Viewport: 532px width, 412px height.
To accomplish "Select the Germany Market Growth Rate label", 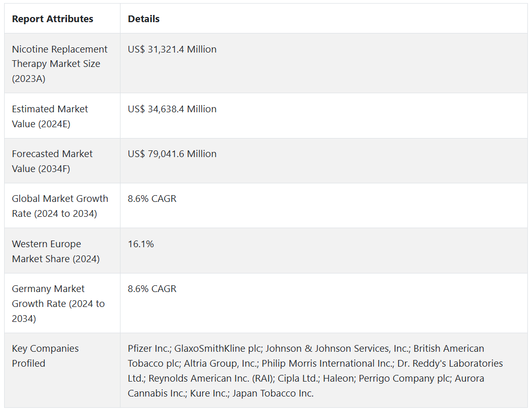I will [x=58, y=303].
